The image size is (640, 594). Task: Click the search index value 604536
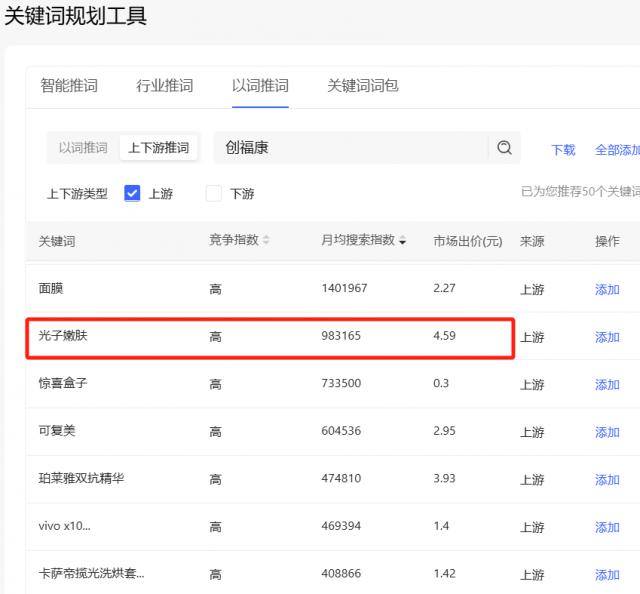[341, 431]
